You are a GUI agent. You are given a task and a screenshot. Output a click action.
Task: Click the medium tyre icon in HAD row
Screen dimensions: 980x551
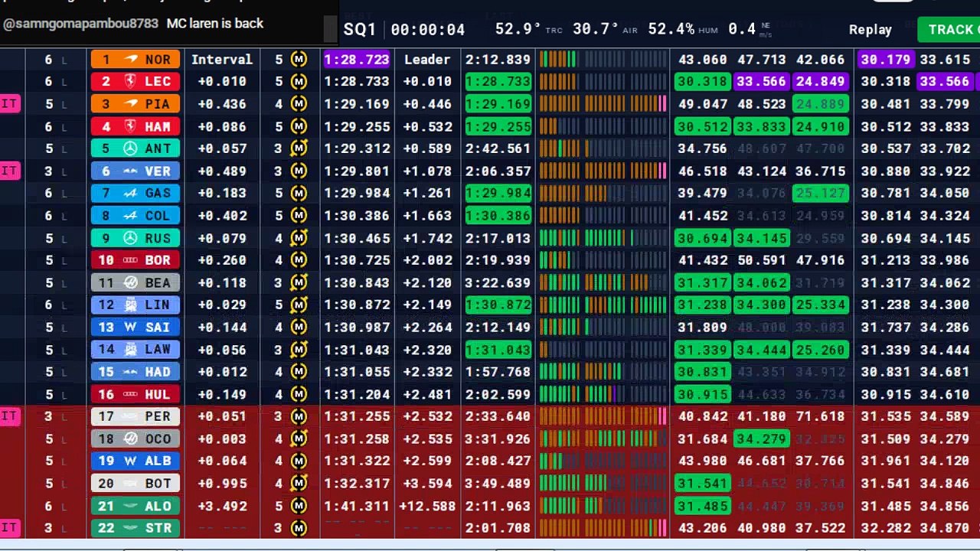click(x=299, y=372)
